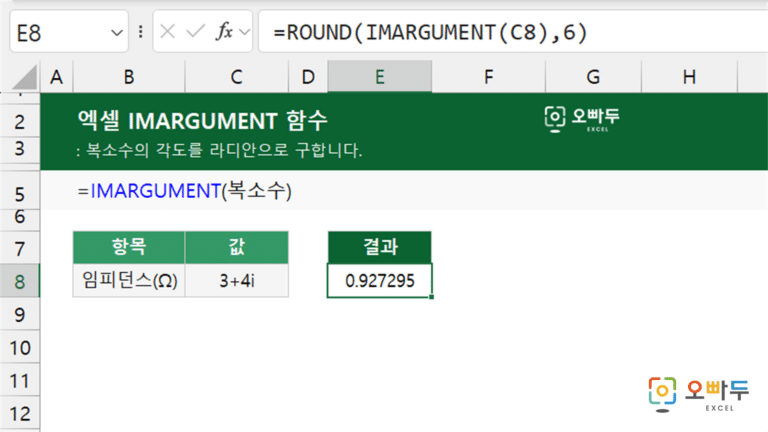Select row 9 header
This screenshot has height=432, width=768.
pos(20,314)
